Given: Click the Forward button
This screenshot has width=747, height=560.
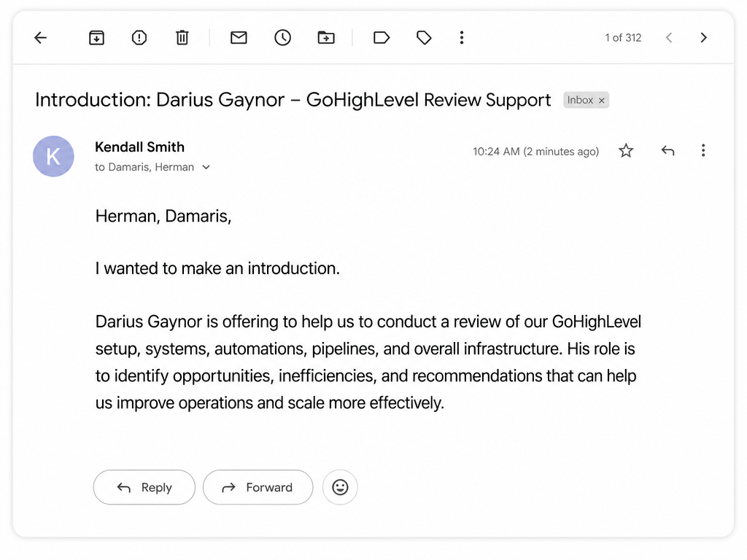Looking at the screenshot, I should coord(258,487).
